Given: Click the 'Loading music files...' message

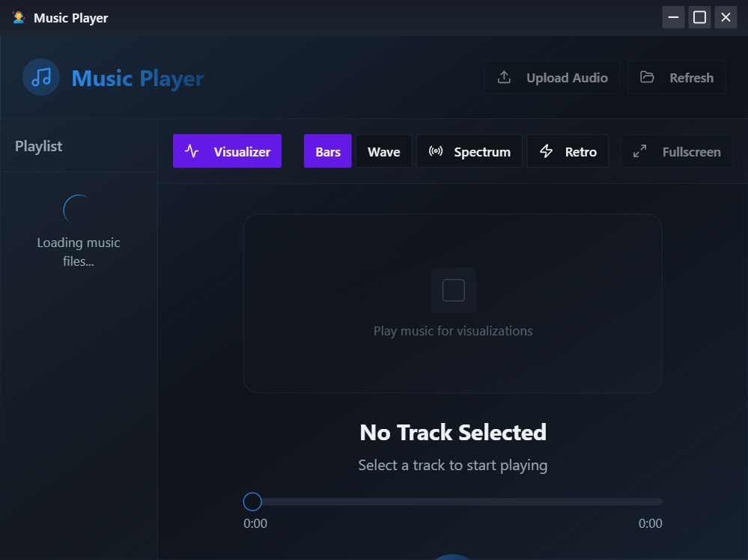Looking at the screenshot, I should click(x=79, y=252).
